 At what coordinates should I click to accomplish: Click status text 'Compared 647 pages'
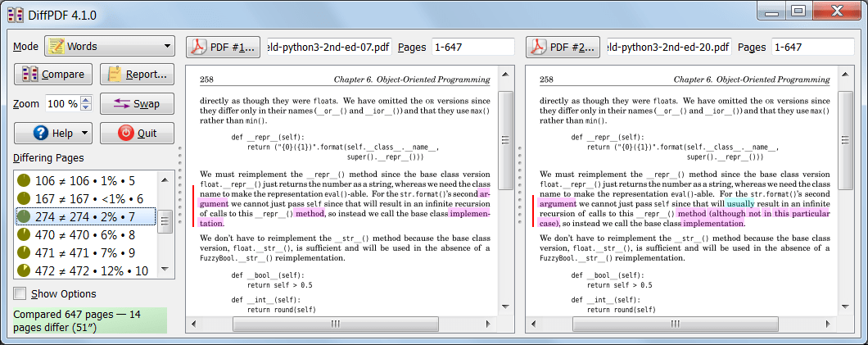pos(62,315)
